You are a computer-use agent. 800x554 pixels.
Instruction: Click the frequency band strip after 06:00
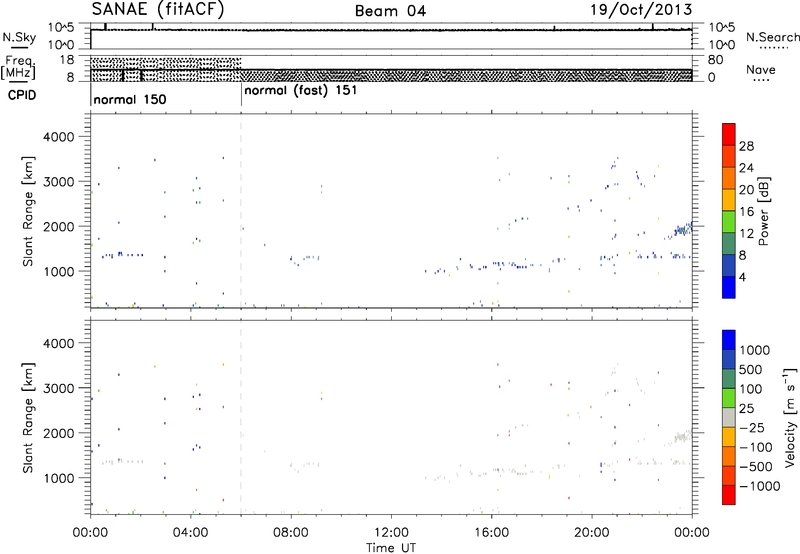(466, 75)
